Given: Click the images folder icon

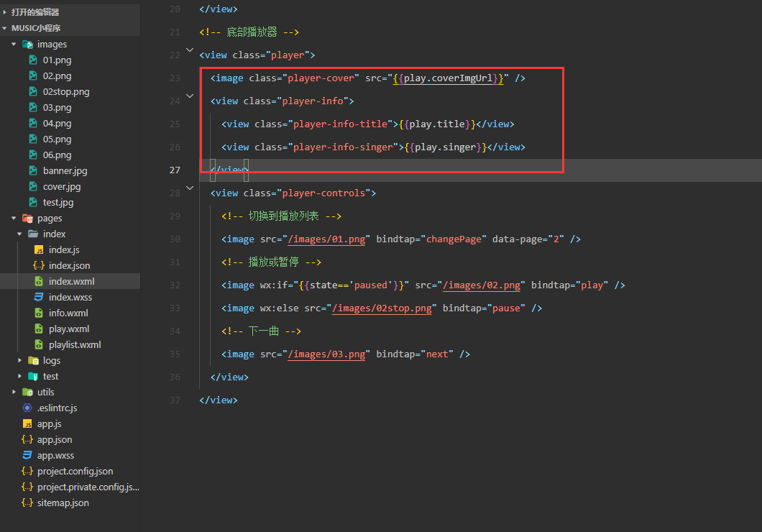Looking at the screenshot, I should click(x=27, y=45).
